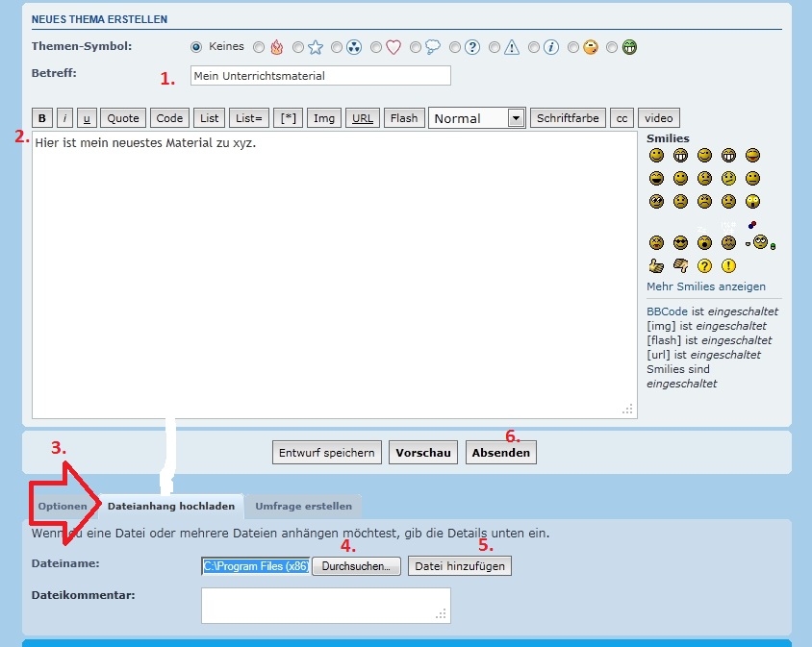812x647 pixels.
Task: Click the Img BBCode button
Action: point(324,118)
